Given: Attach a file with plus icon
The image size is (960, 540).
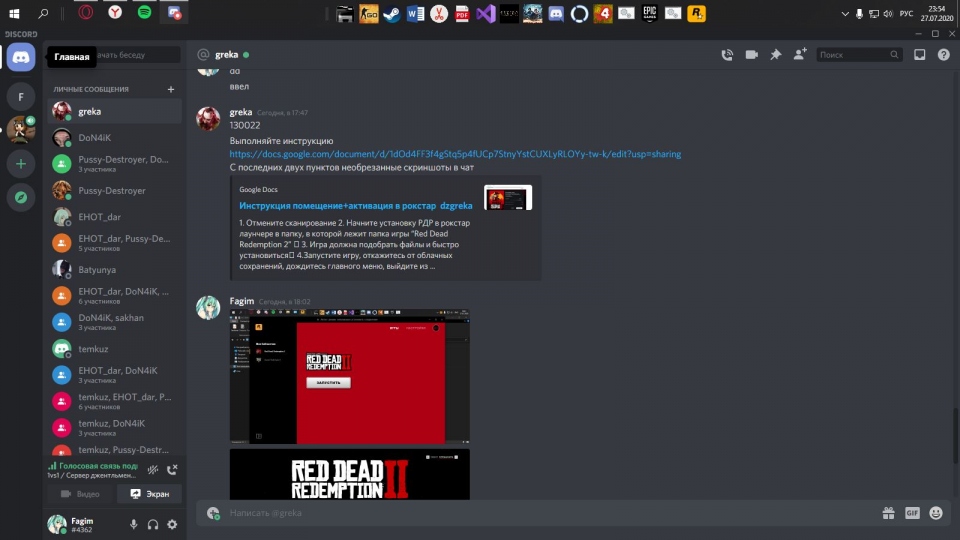Looking at the screenshot, I should tap(213, 513).
